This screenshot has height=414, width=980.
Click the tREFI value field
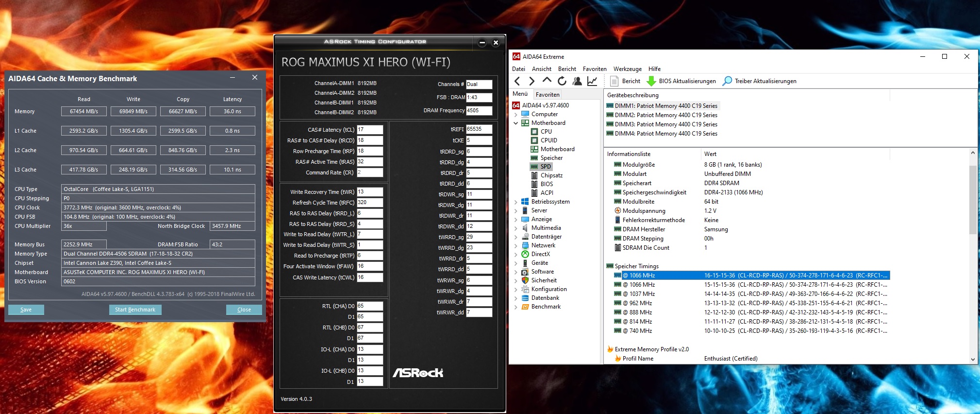(479, 129)
